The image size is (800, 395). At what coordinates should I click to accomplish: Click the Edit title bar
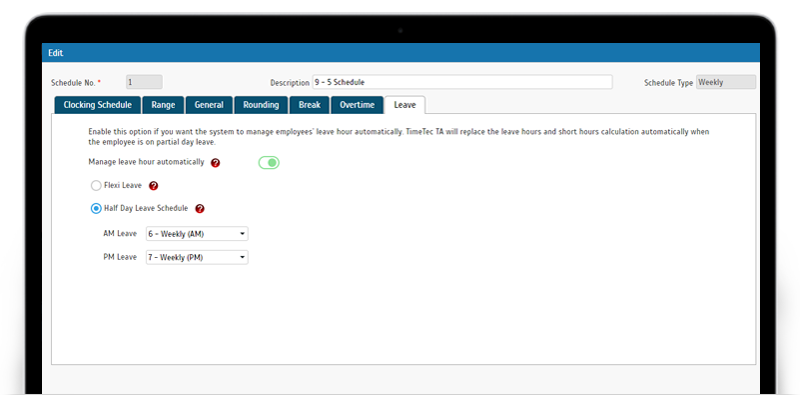pos(401,53)
